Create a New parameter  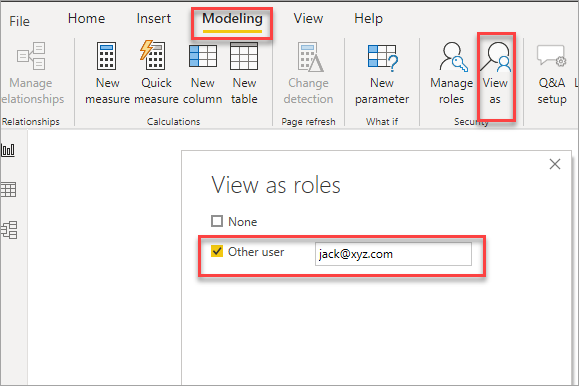pyautogui.click(x=382, y=73)
